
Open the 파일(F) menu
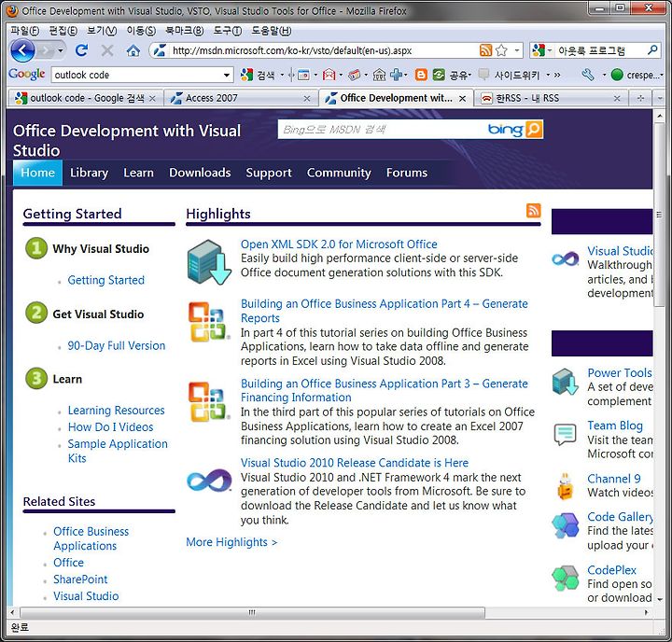(24, 31)
